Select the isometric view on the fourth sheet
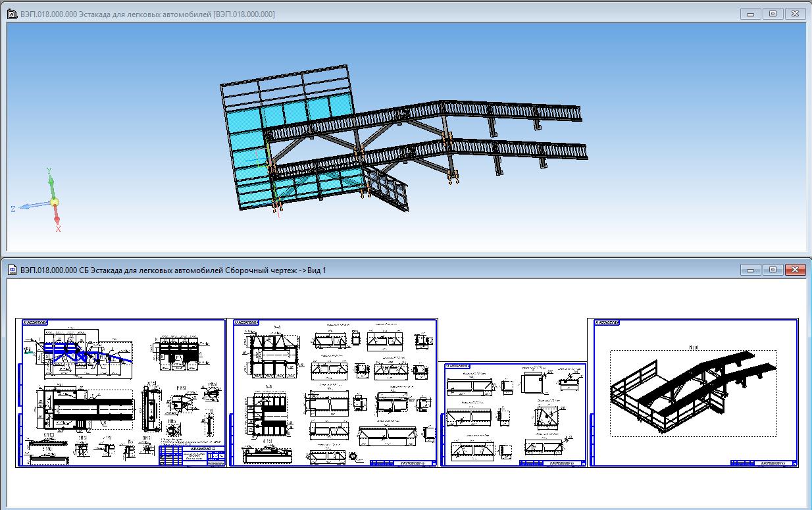 click(x=693, y=393)
